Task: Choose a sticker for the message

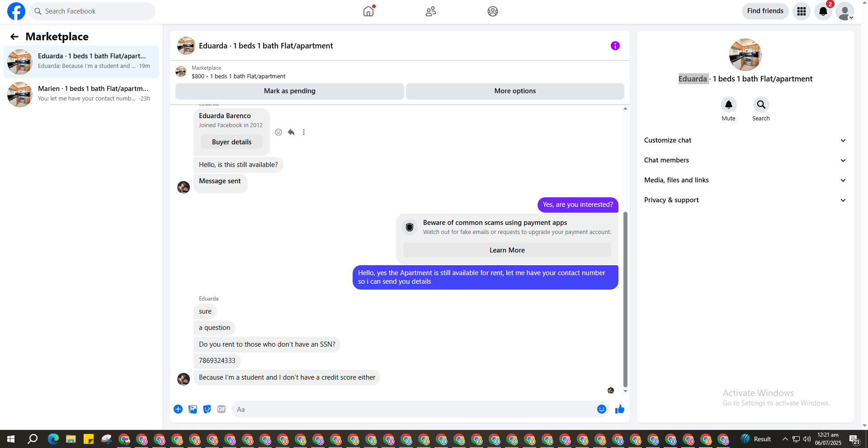Action: (x=207, y=409)
